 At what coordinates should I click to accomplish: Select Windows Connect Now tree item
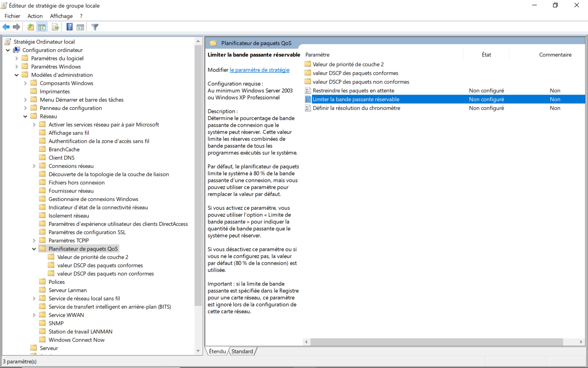click(76, 340)
